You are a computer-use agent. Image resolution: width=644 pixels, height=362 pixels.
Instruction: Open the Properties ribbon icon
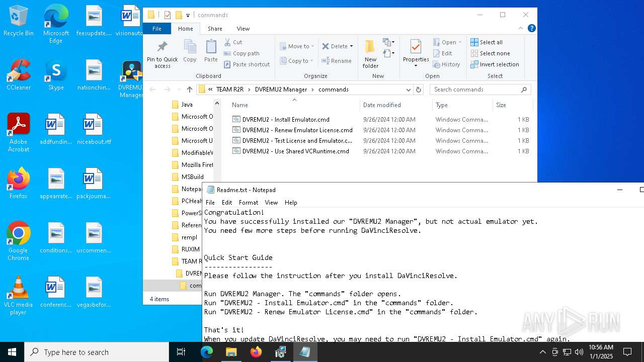416,54
